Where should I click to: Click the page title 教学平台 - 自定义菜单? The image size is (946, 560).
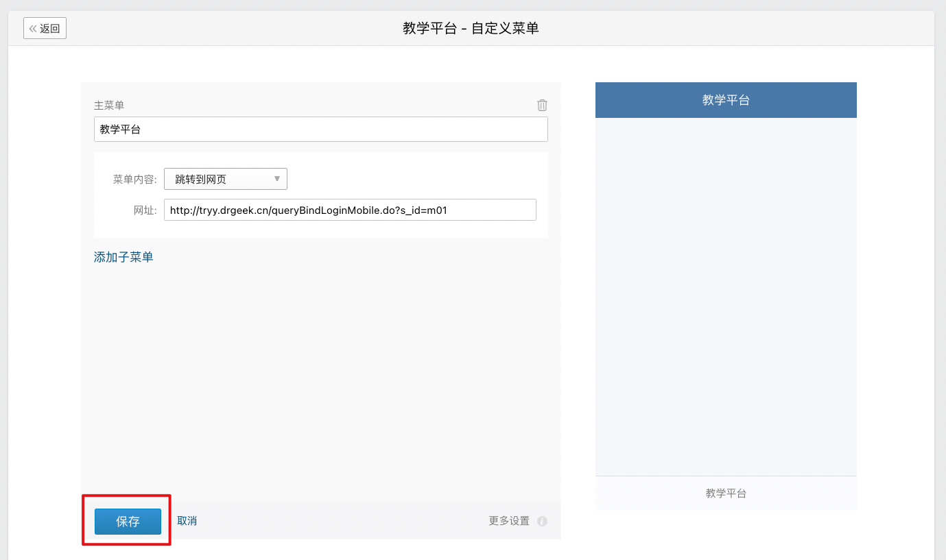[x=471, y=29]
